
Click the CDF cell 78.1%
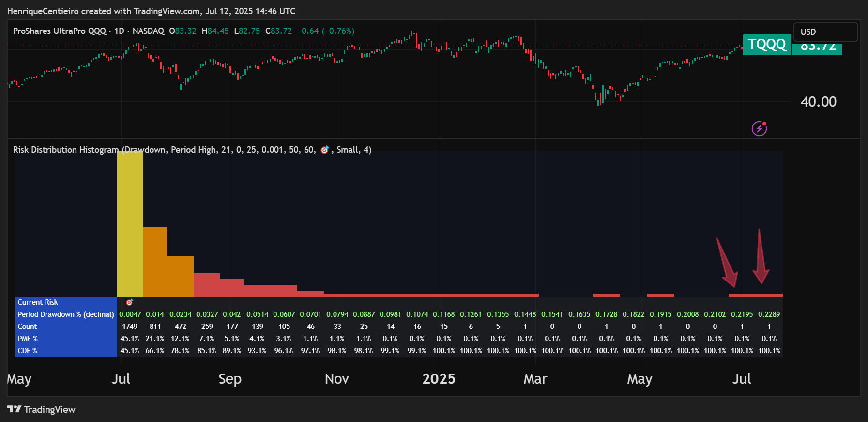pos(180,351)
